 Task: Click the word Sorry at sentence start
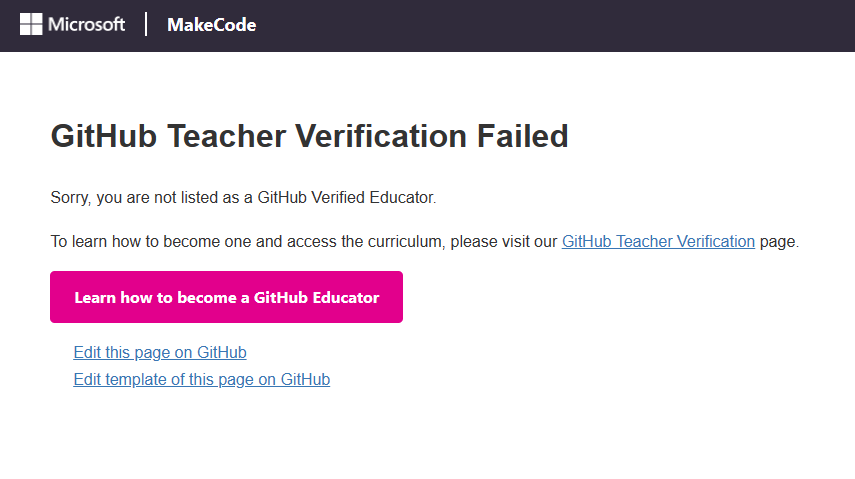click(x=69, y=197)
